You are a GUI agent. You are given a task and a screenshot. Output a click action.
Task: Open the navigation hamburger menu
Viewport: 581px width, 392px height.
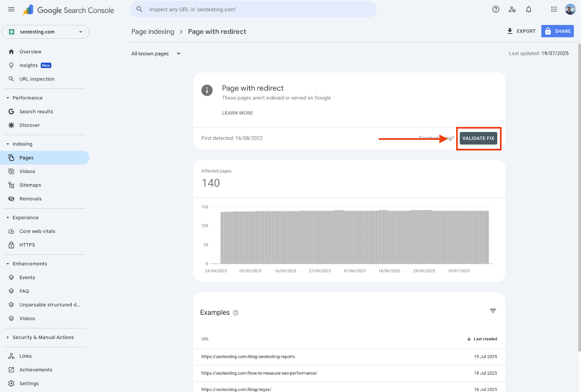point(11,9)
